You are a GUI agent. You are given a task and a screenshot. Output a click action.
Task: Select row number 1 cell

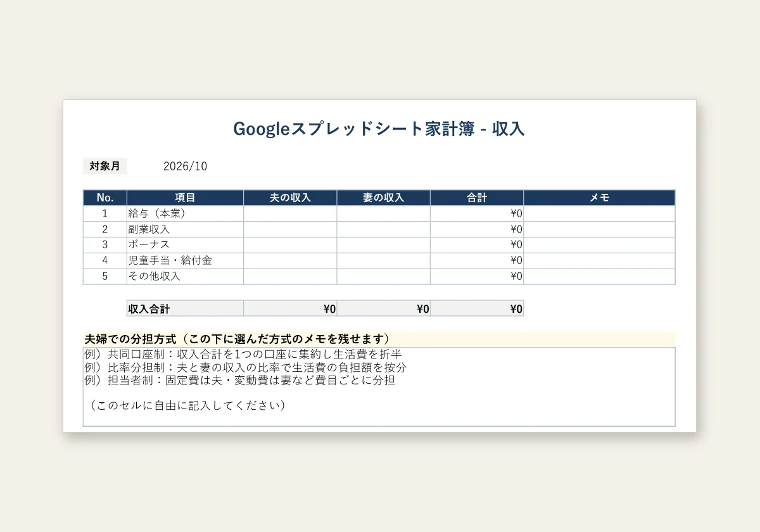(x=105, y=213)
